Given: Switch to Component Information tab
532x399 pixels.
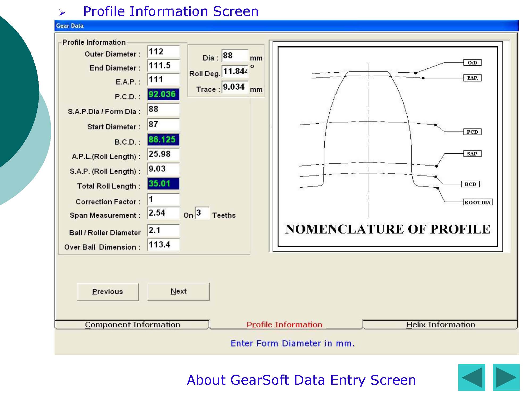Looking at the screenshot, I should point(132,325).
